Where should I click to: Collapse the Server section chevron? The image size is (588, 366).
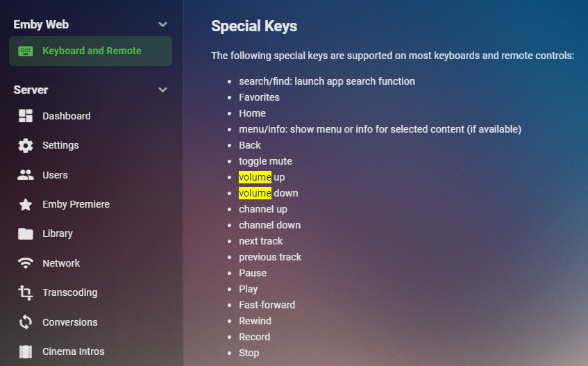(162, 90)
